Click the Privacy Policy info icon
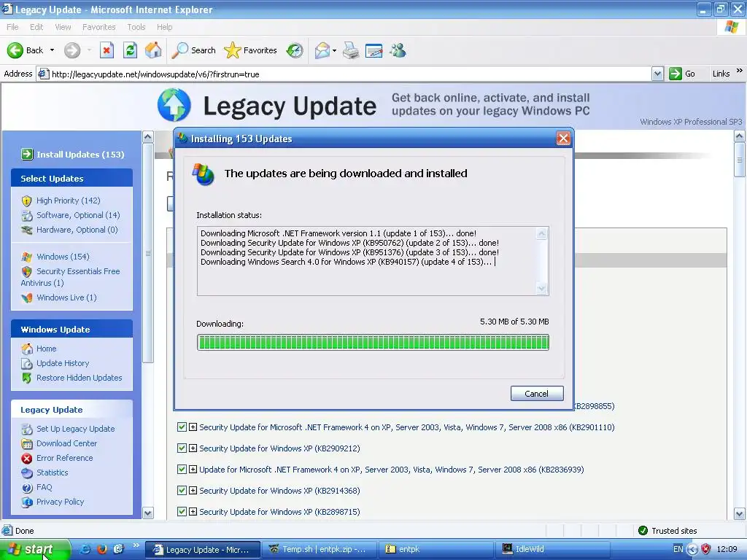747x560 pixels. pyautogui.click(x=27, y=502)
